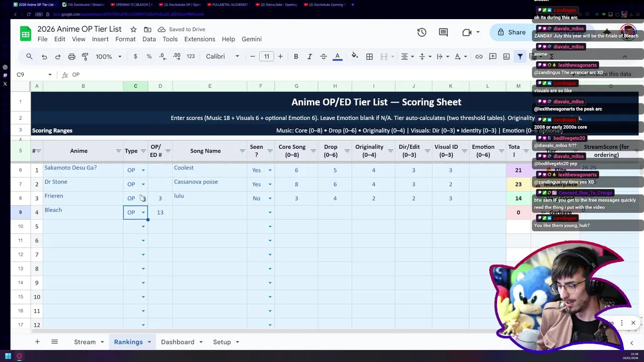Image resolution: width=644 pixels, height=362 pixels.
Task: Increase decimal places
Action: (177, 56)
